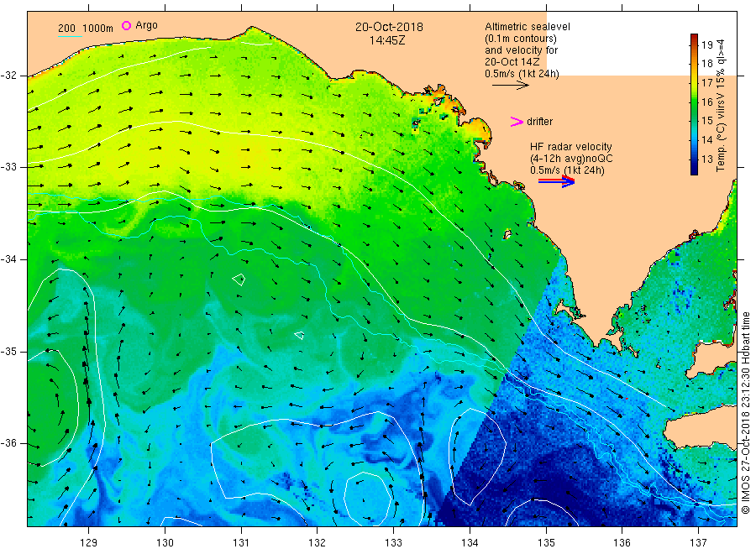Click the '20-Oct 14Z' legend line
The image size is (756, 554).
tap(512, 62)
